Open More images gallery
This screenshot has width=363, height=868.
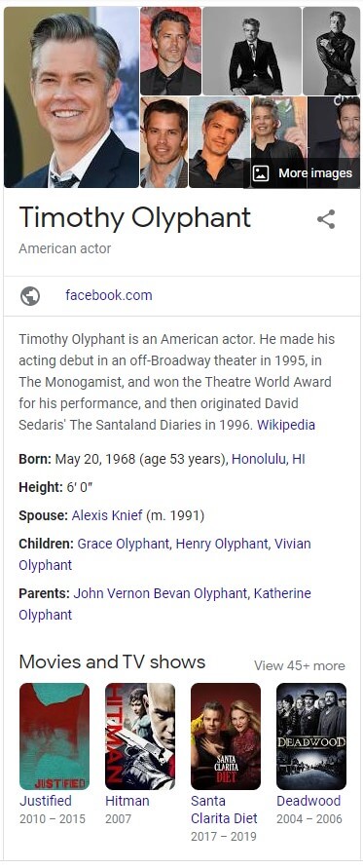pyautogui.click(x=302, y=173)
